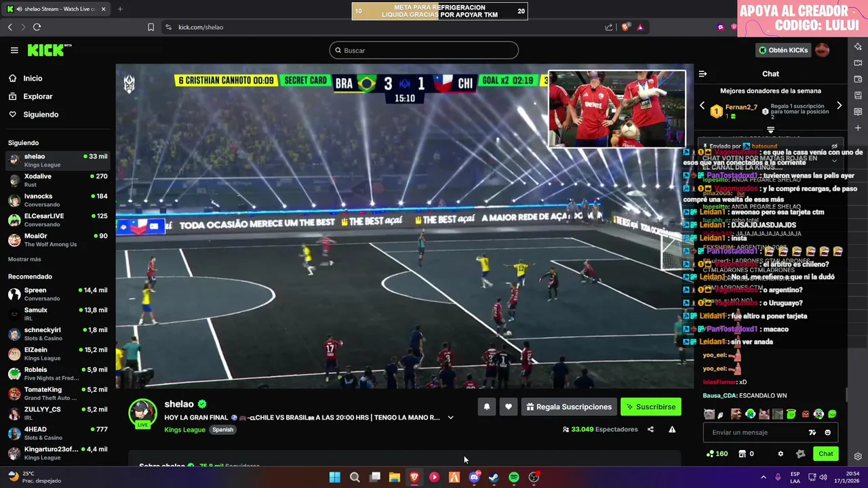Viewport: 868px width, 488px height.
Task: Expand the stream title with the chevron
Action: pyautogui.click(x=450, y=418)
